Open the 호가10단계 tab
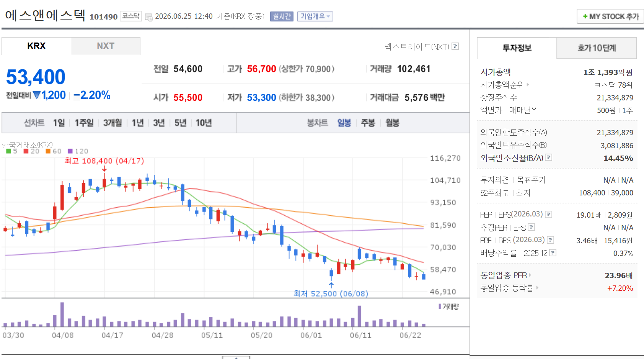This screenshot has width=644, height=359. (x=597, y=48)
